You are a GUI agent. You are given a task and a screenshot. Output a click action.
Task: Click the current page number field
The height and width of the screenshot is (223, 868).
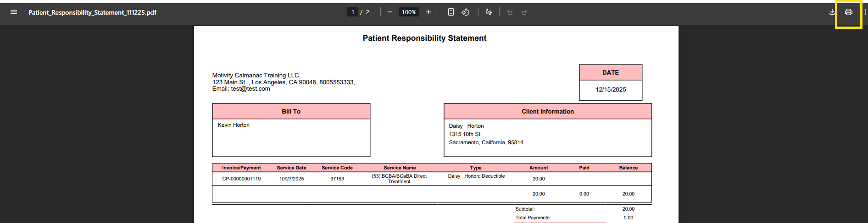click(352, 12)
